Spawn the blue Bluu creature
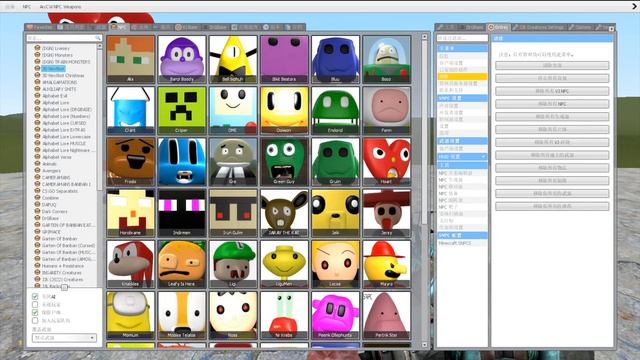The height and width of the screenshot is (360, 640). (336, 60)
